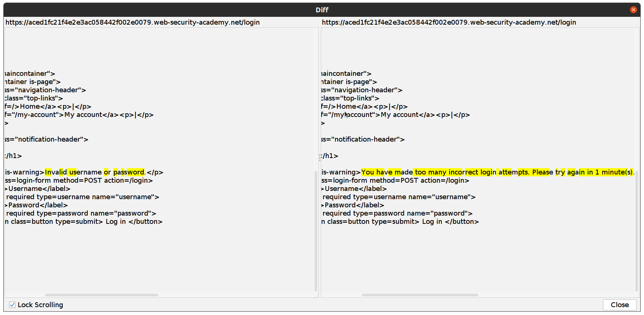Click Username label line in right pane
Image resolution: width=644 pixels, height=315 pixels.
click(354, 189)
